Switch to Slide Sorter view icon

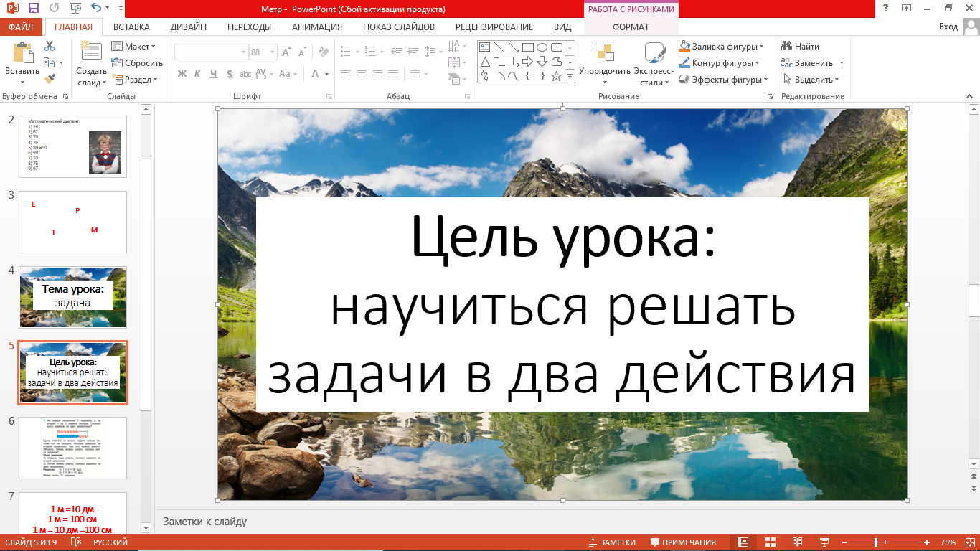[x=771, y=542]
